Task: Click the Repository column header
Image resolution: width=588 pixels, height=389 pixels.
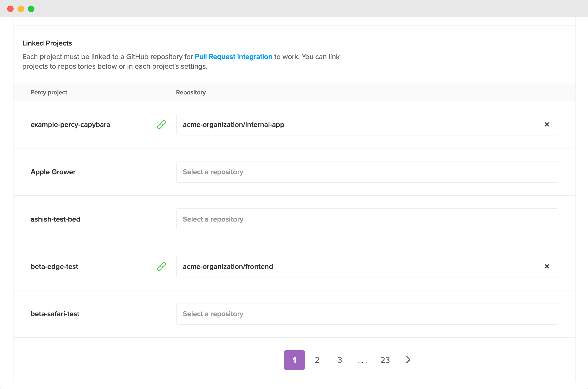Action: 191,92
